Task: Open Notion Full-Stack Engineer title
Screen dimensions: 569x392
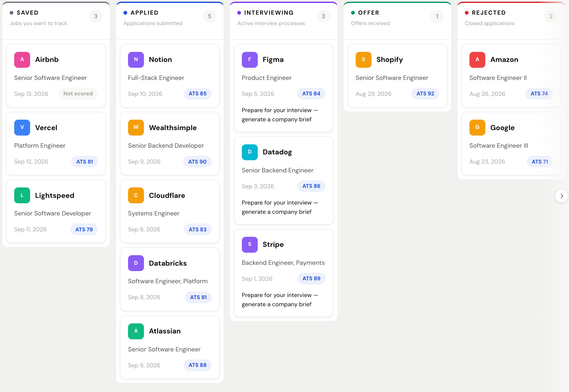Action: coord(156,78)
